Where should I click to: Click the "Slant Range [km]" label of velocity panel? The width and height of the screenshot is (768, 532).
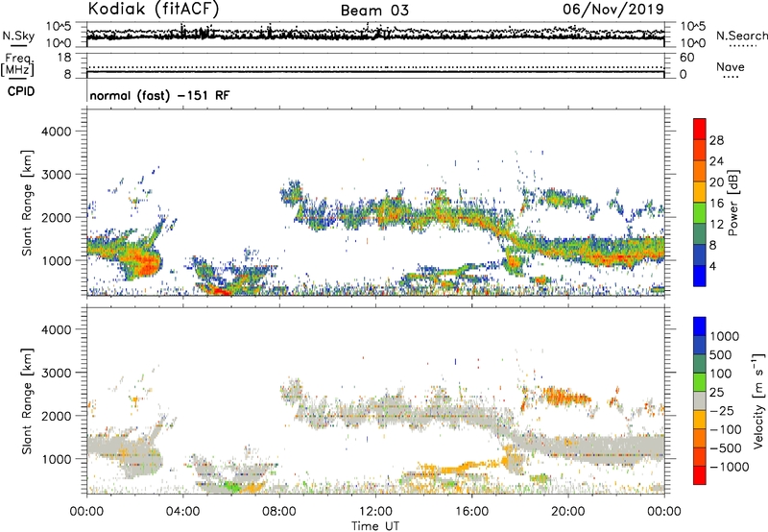[27, 400]
